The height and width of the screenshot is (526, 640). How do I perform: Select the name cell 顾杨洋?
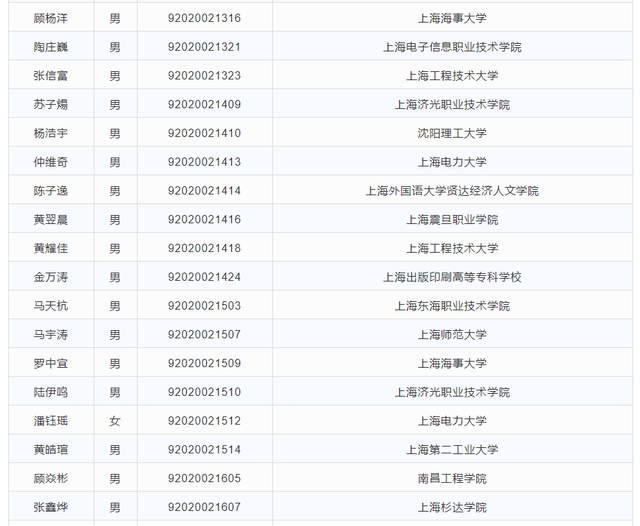(51, 18)
